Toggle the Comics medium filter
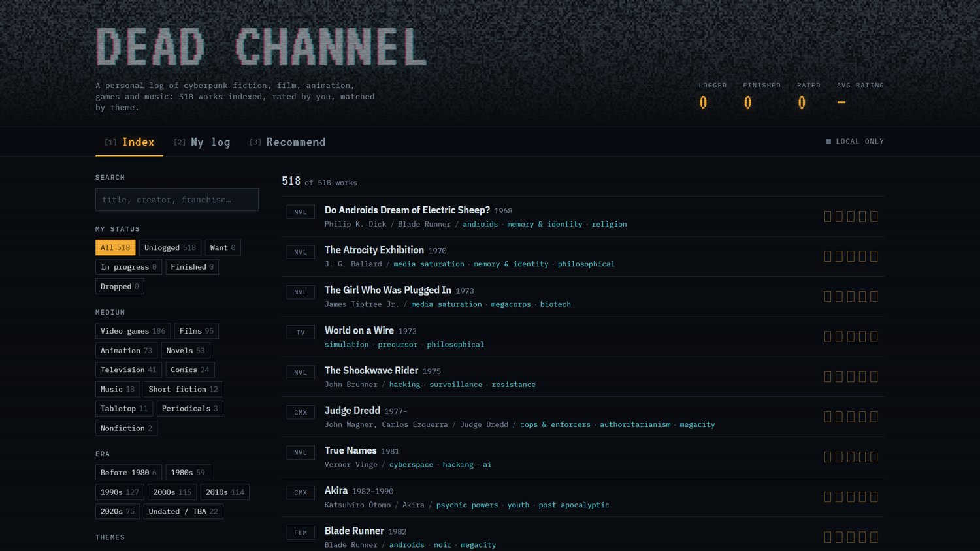This screenshot has width=980, height=551. pyautogui.click(x=190, y=370)
